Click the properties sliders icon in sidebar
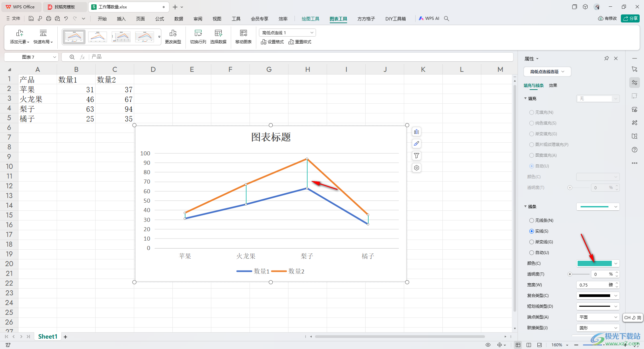The width and height of the screenshot is (644, 349). (635, 83)
